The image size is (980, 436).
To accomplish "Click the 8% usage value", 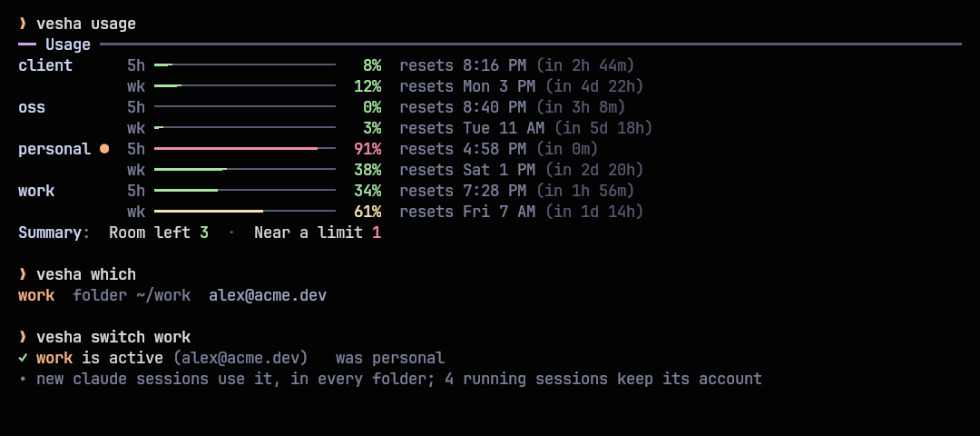I will pos(373,65).
